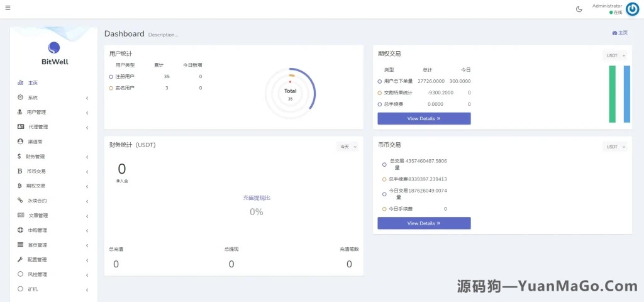Open the Administrator power avatar
The width and height of the screenshot is (644, 302).
(x=633, y=9)
